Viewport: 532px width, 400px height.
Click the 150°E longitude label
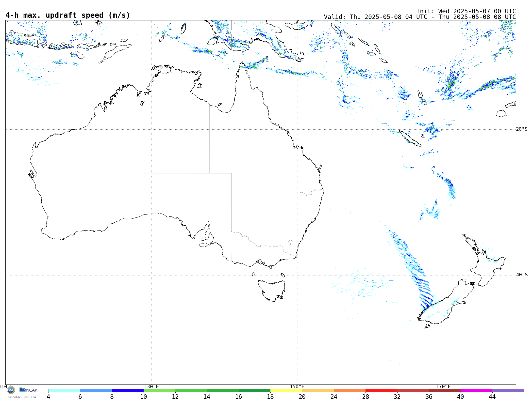click(297, 386)
